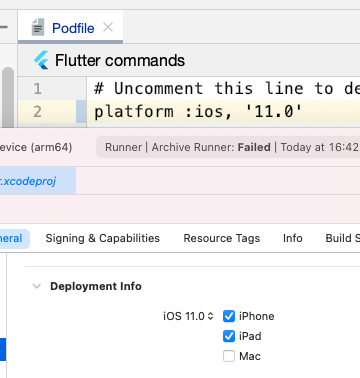The image size is (360, 378).
Task: Enable the iPhone checkbox
Action: [x=229, y=316]
